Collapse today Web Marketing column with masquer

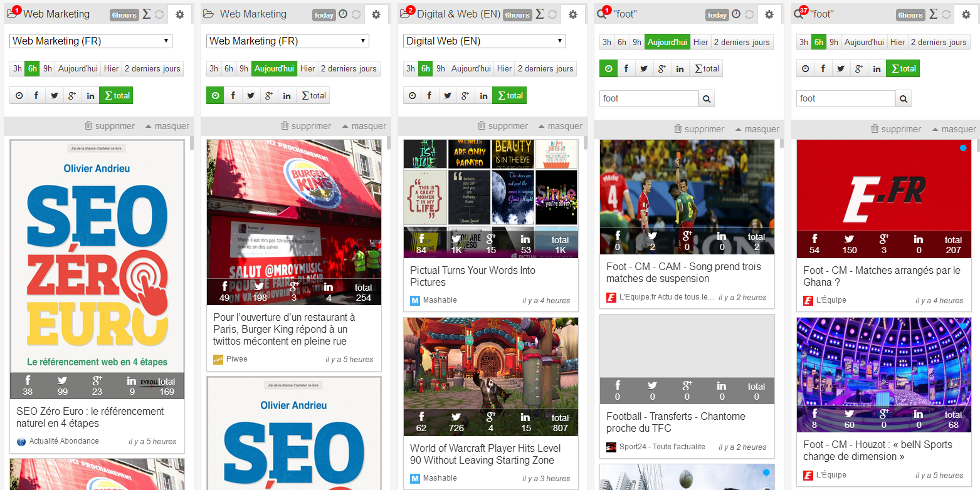click(364, 126)
